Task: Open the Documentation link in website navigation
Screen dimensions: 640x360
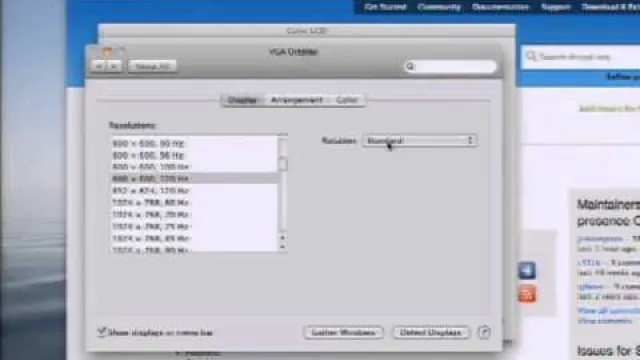Action: point(500,7)
